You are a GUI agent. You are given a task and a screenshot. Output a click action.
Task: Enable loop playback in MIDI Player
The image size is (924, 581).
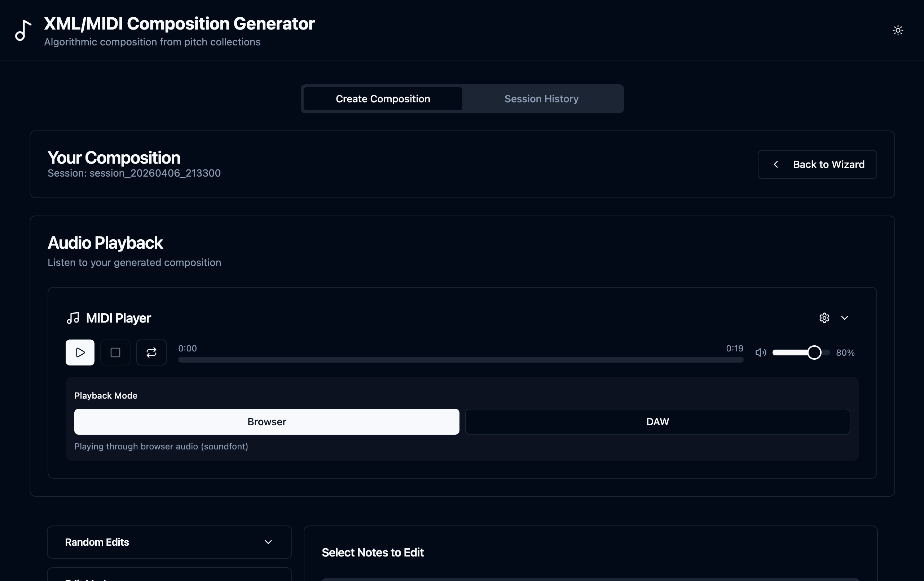click(x=151, y=352)
